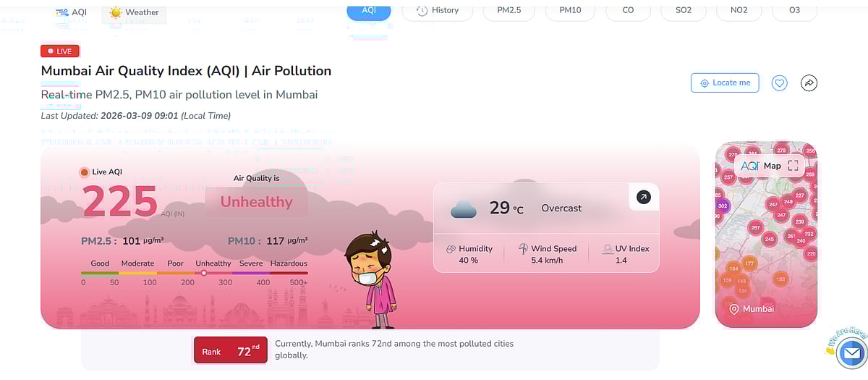Select the highlighted AQI pill
The image size is (868, 380).
(368, 10)
